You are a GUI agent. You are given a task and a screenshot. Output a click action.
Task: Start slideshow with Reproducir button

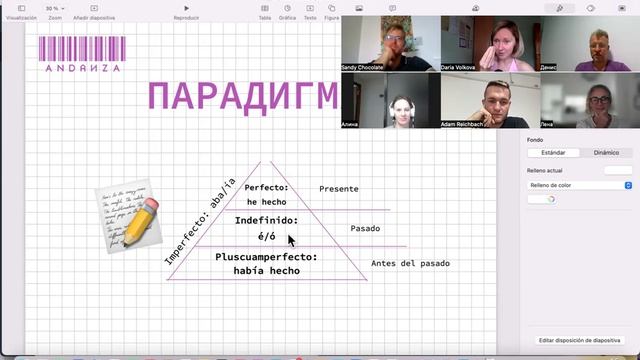[186, 12]
